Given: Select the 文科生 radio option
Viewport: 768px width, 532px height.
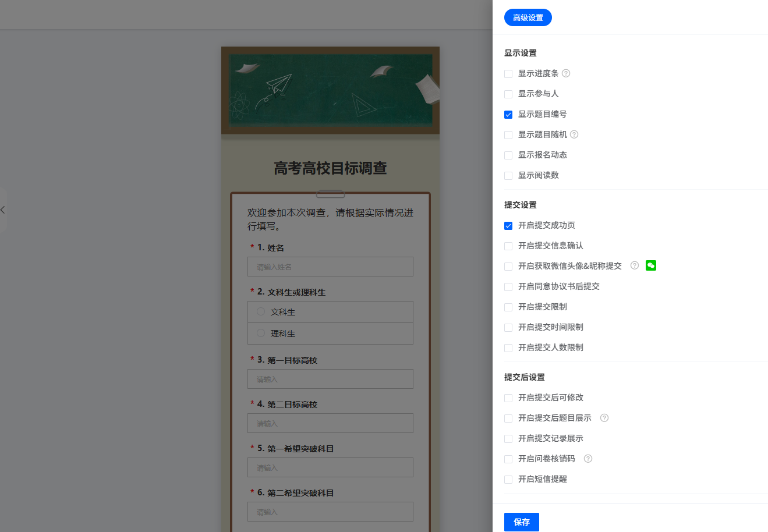Looking at the screenshot, I should coord(261,311).
